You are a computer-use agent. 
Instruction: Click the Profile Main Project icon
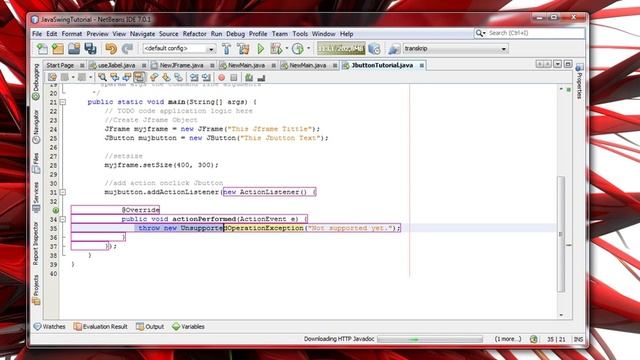pos(298,49)
